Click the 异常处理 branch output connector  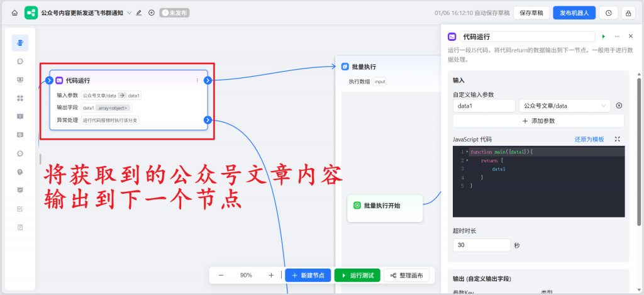pos(208,120)
